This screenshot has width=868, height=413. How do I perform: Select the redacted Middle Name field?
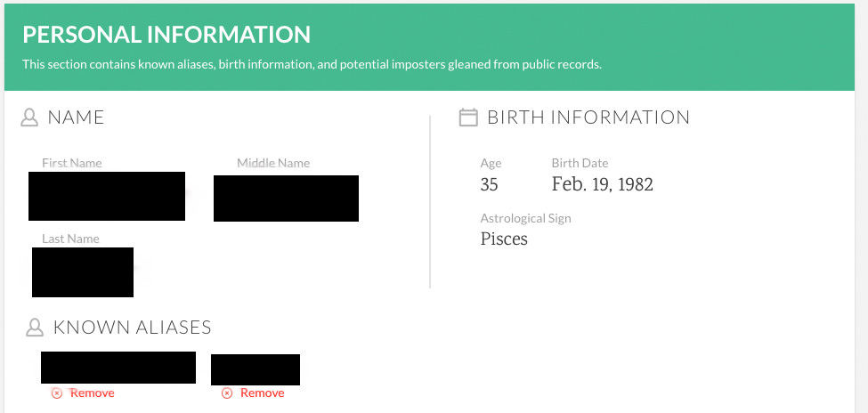pos(286,198)
